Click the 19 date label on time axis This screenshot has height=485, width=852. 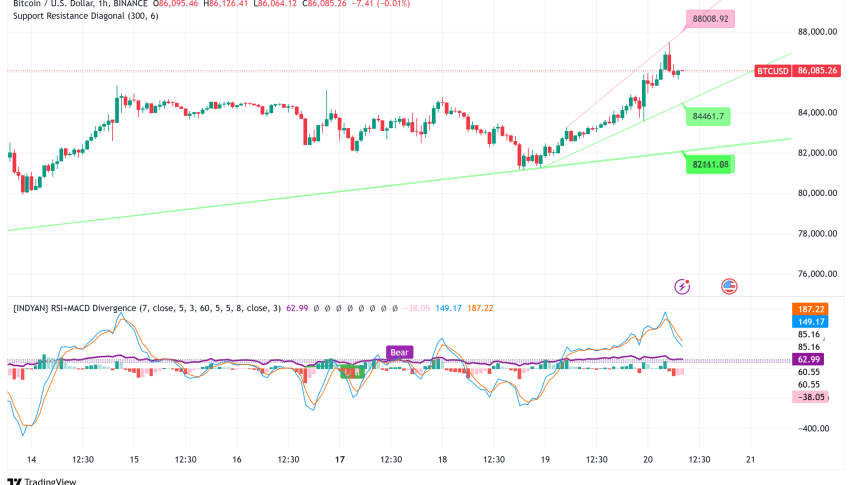tap(545, 459)
